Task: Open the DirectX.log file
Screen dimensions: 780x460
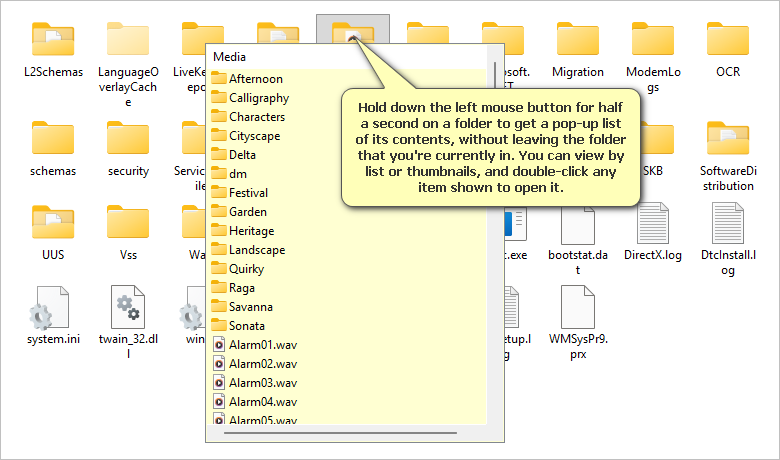Action: (x=652, y=225)
